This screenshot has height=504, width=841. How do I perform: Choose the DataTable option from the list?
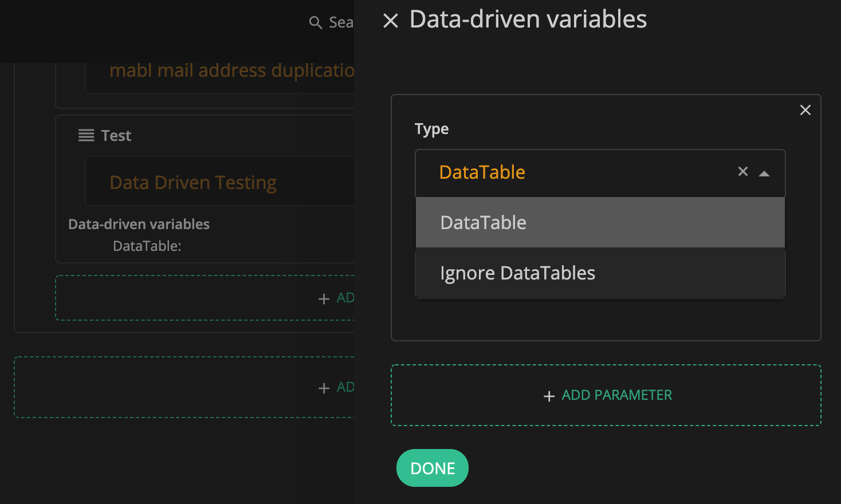coord(600,223)
